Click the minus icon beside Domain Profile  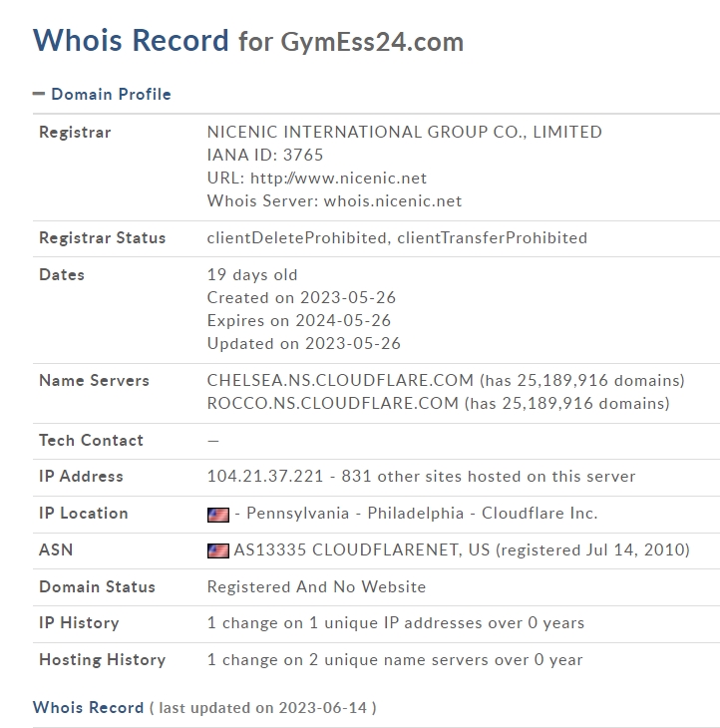[39, 94]
